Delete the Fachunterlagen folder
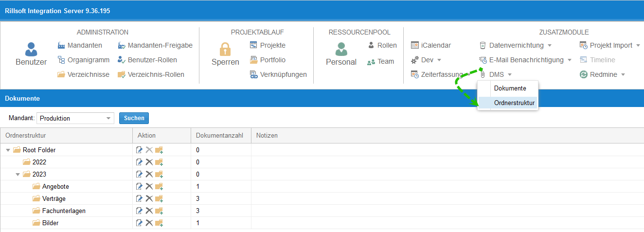Viewport: 644px width, 232px height. 149,211
